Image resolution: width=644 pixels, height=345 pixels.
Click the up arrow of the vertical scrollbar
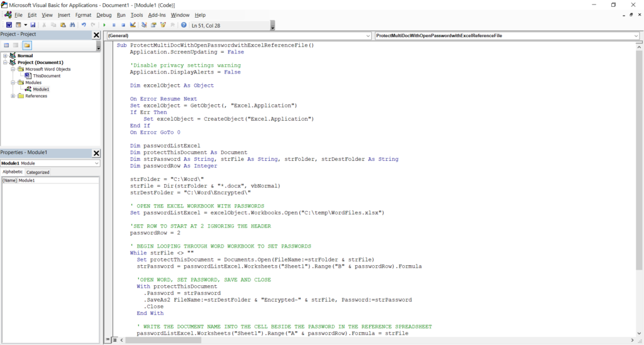[x=639, y=47]
